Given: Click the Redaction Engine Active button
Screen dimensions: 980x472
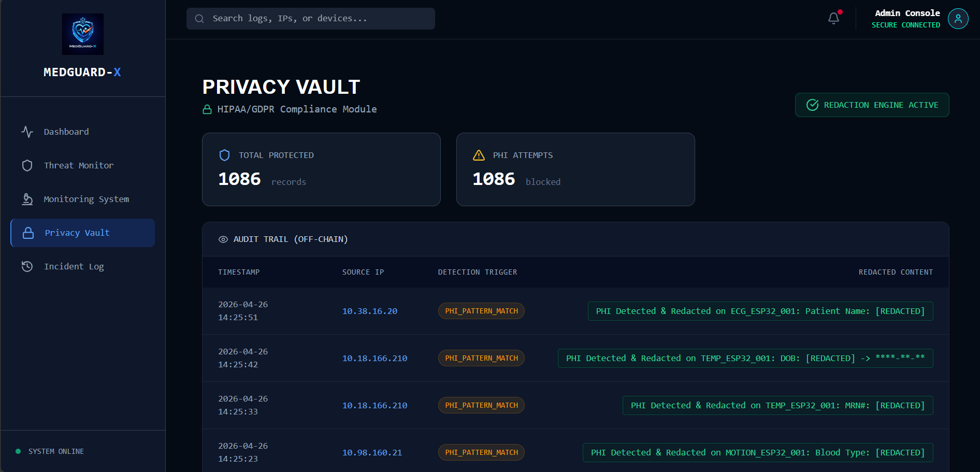Looking at the screenshot, I should (872, 105).
